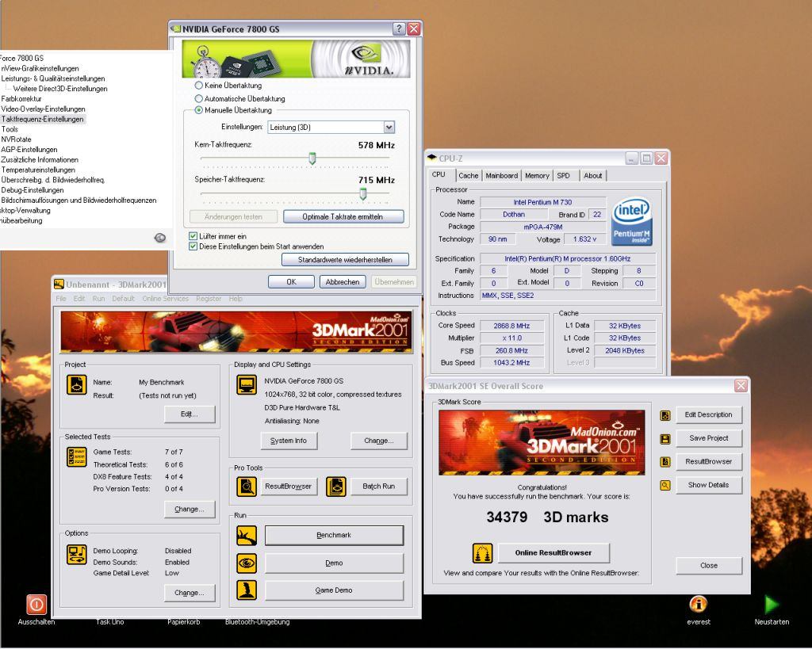Select Weitere Direct3D-Einstellungen tree item

60,89
